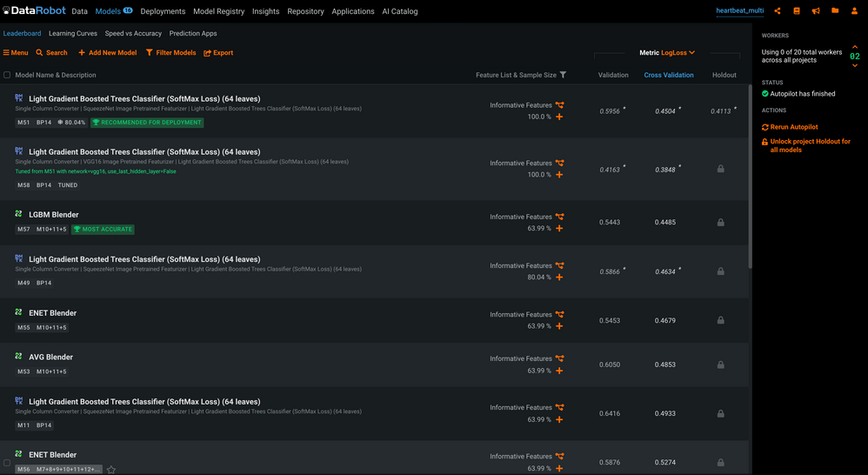868x475 pixels.
Task: Click Export leaderboard
Action: tap(218, 52)
